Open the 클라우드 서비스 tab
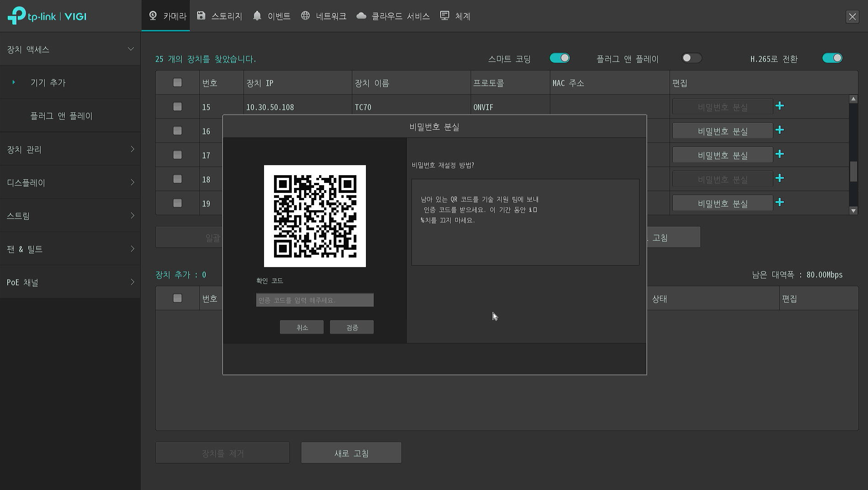Image resolution: width=868 pixels, height=490 pixels. tap(393, 16)
